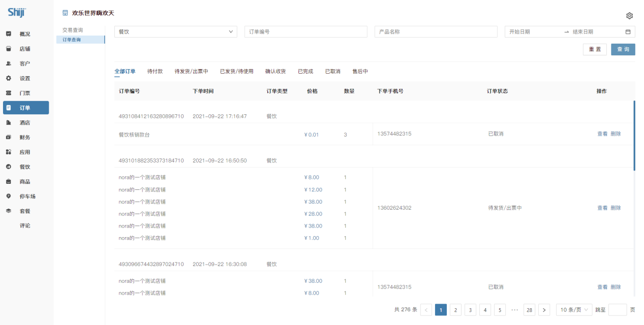Delete order 餐饮核销款台
The height and width of the screenshot is (325, 644).
pos(616,134)
